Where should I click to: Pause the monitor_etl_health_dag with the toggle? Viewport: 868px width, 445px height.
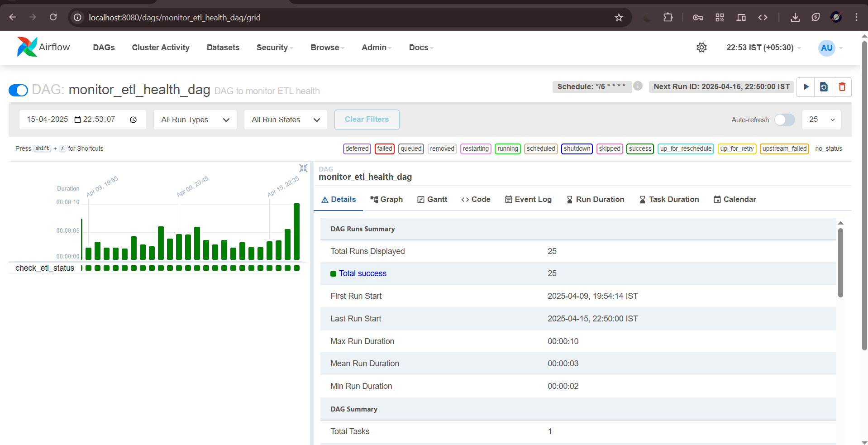coord(18,90)
